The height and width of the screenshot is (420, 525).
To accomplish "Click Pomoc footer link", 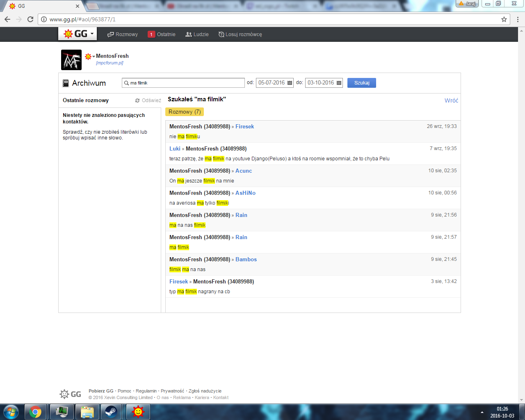I will (124, 391).
